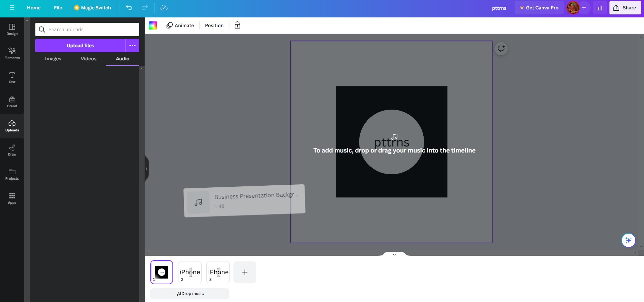Image resolution: width=644 pixels, height=302 pixels.
Task: Open upload files more options dots
Action: (x=132, y=46)
